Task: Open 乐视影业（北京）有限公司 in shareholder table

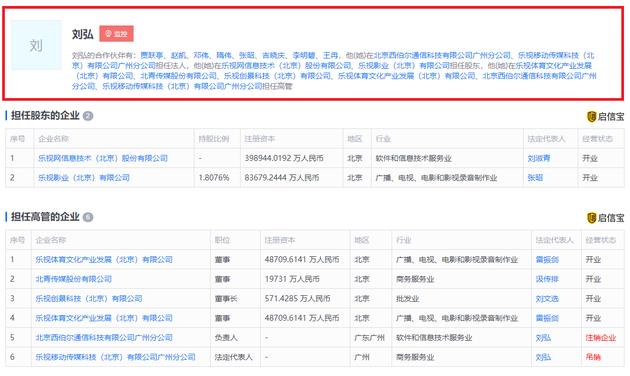Action: click(84, 178)
